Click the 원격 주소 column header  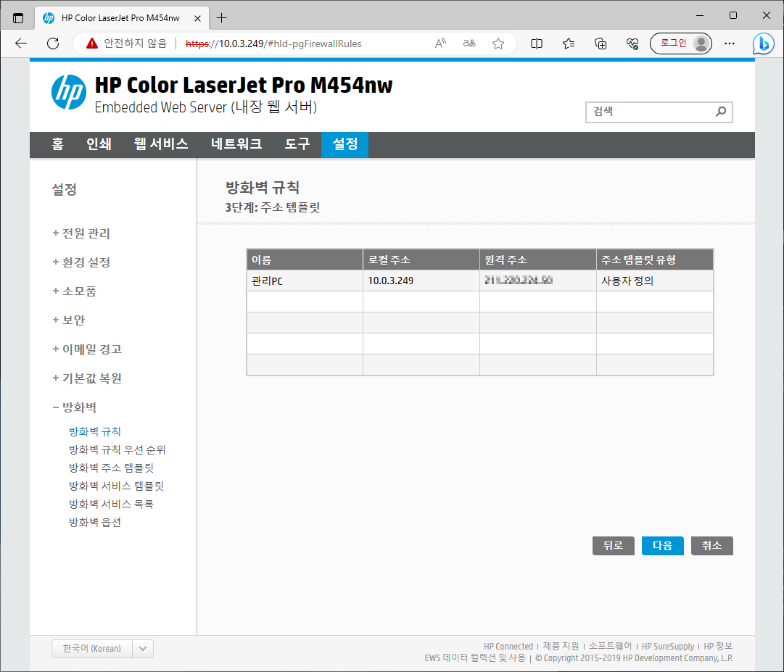(x=538, y=260)
